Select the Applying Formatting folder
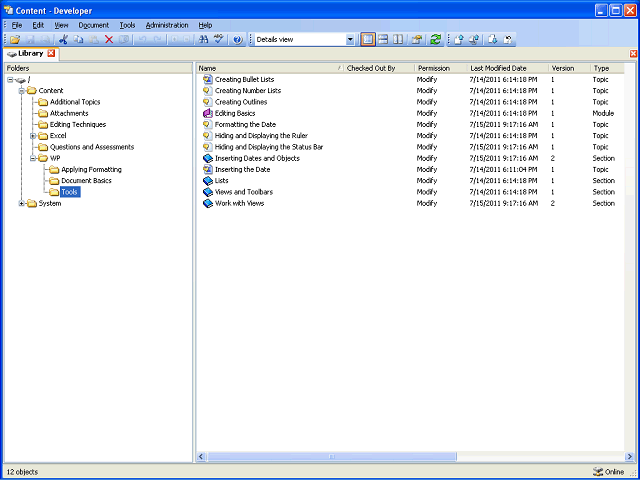Screen dimensions: 640x480 [x=91, y=169]
